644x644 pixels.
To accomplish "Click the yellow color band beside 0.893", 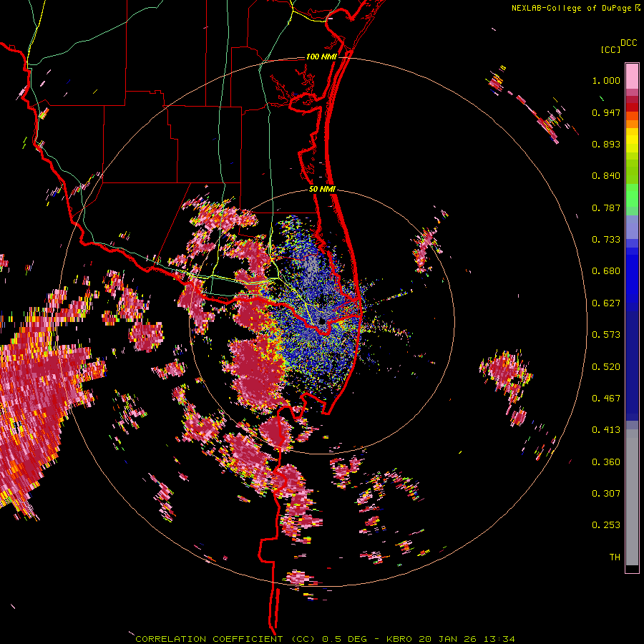I will [x=632, y=144].
